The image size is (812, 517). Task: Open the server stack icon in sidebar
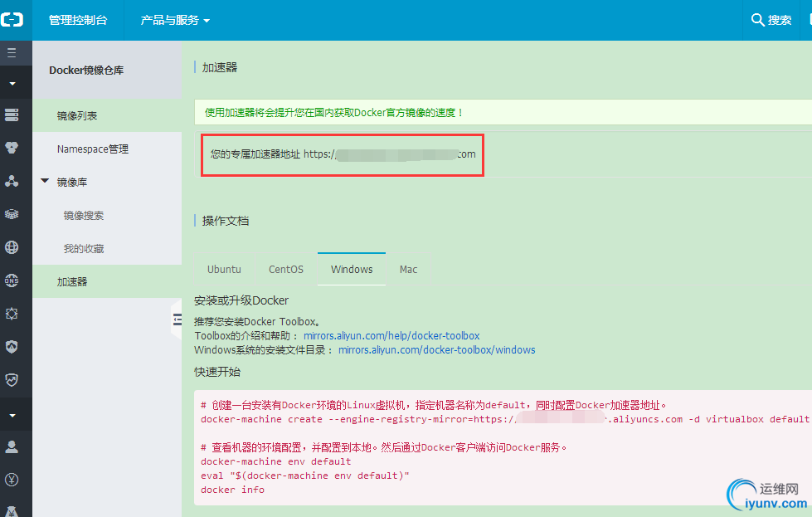pyautogui.click(x=12, y=115)
